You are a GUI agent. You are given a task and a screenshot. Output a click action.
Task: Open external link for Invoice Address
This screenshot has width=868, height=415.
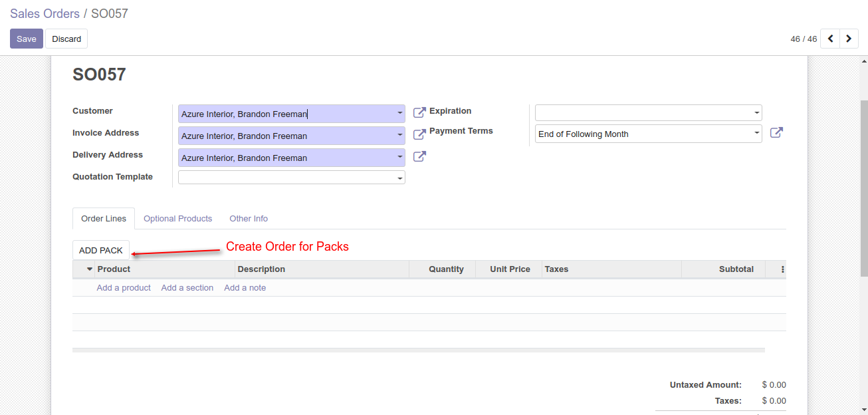click(419, 134)
